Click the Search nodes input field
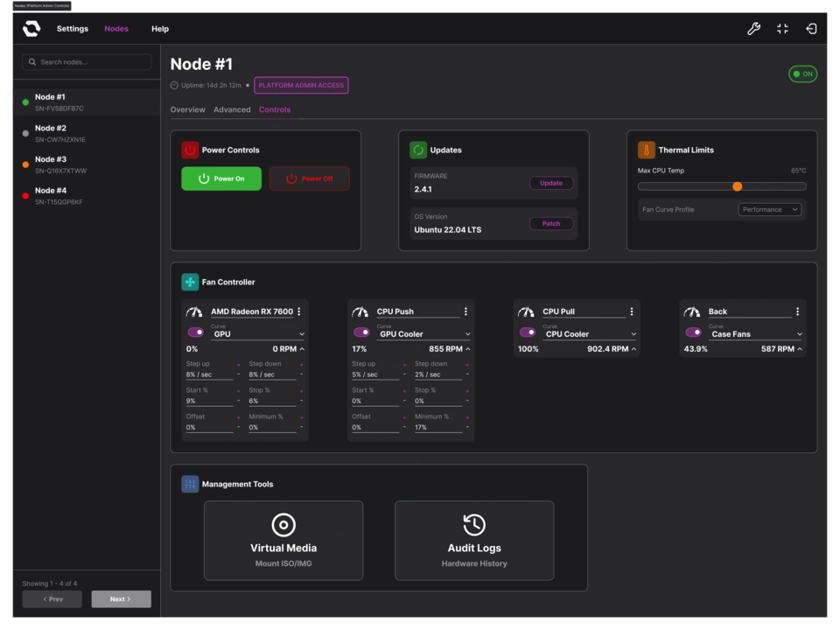840x630 pixels. click(86, 61)
